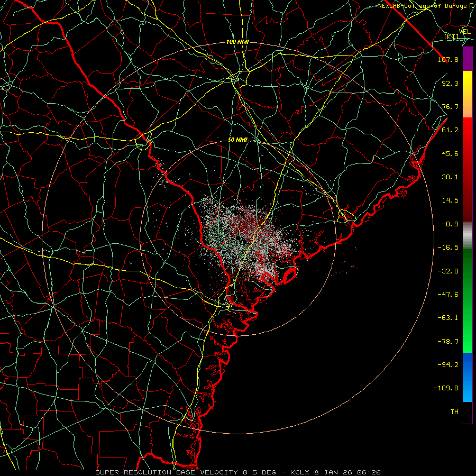Click the 06:26 timestamp in caption
476x476 pixels.
369,472
